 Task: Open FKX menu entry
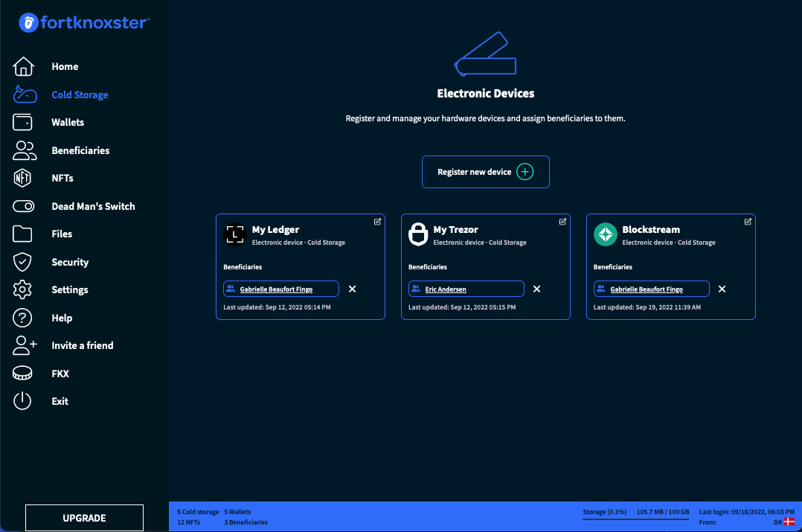pyautogui.click(x=60, y=374)
